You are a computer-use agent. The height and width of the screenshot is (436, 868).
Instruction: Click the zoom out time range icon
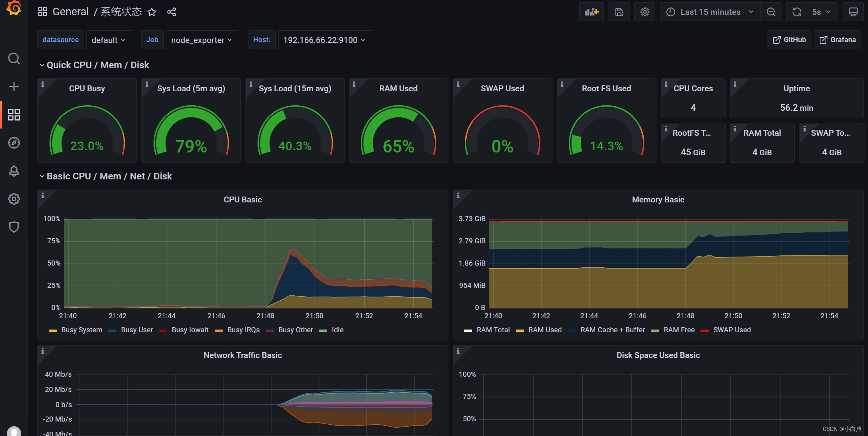[771, 12]
